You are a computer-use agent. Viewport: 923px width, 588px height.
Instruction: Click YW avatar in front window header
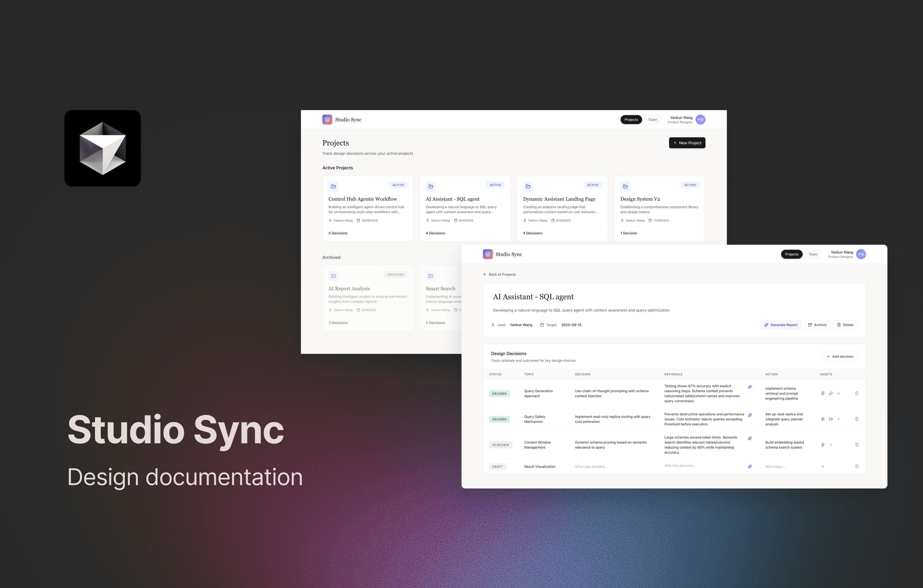(x=861, y=254)
